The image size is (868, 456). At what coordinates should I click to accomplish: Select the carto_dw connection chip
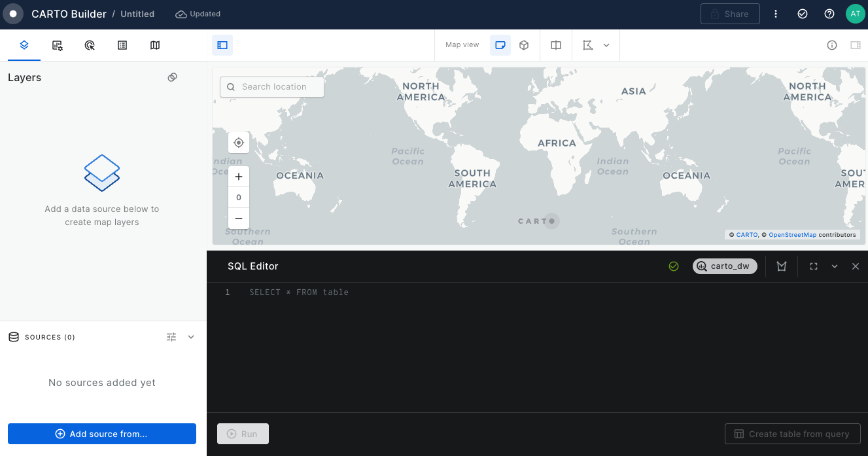click(725, 266)
